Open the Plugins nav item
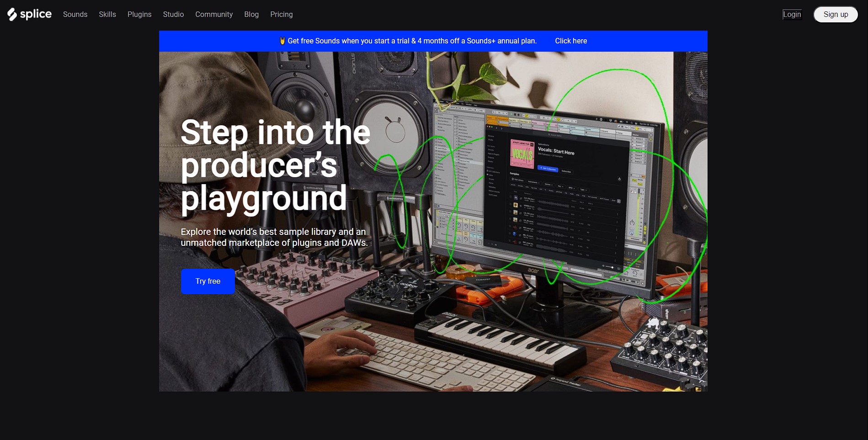 click(x=139, y=14)
